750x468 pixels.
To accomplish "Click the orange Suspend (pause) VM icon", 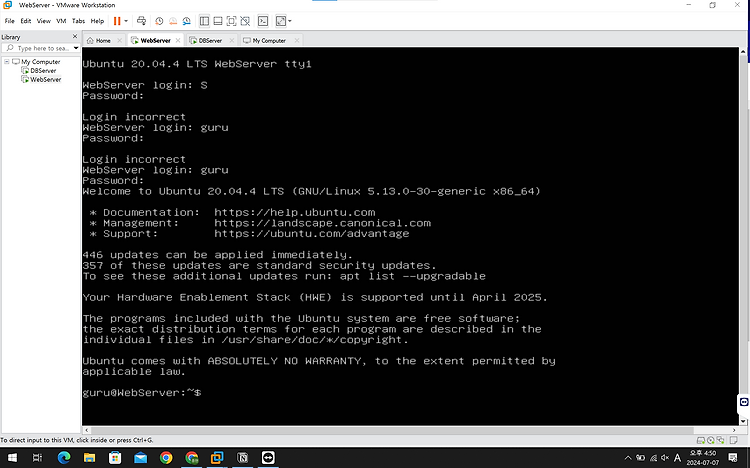I will tap(117, 21).
